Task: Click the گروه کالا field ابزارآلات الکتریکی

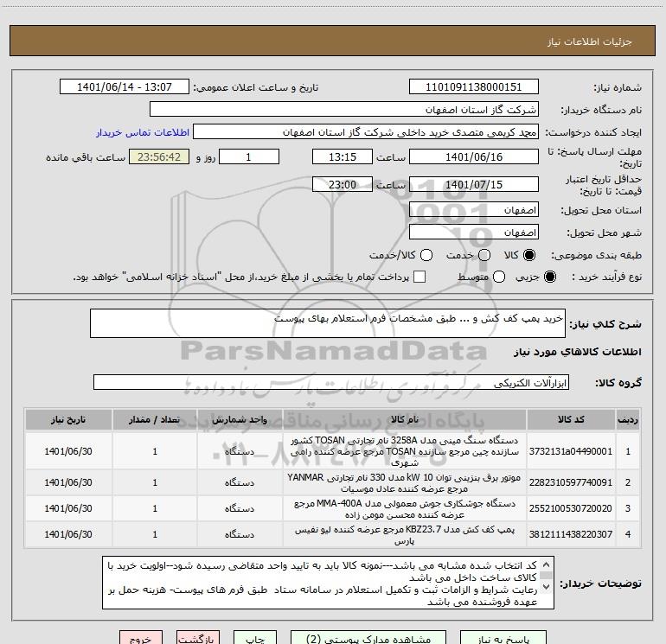Action: coord(331,382)
